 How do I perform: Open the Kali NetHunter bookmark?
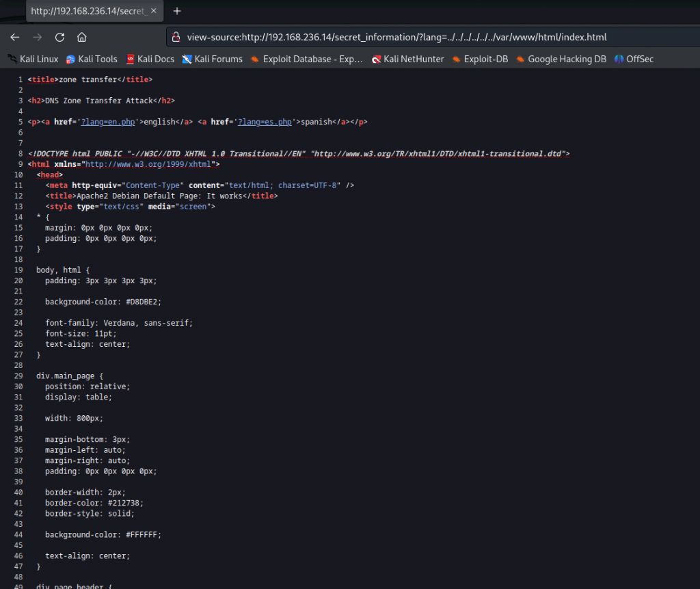pyautogui.click(x=407, y=59)
